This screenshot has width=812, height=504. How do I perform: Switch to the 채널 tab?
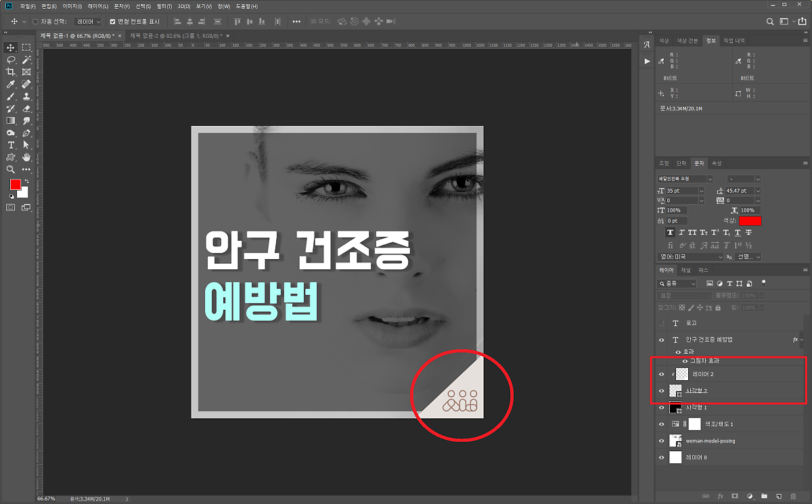coord(685,270)
